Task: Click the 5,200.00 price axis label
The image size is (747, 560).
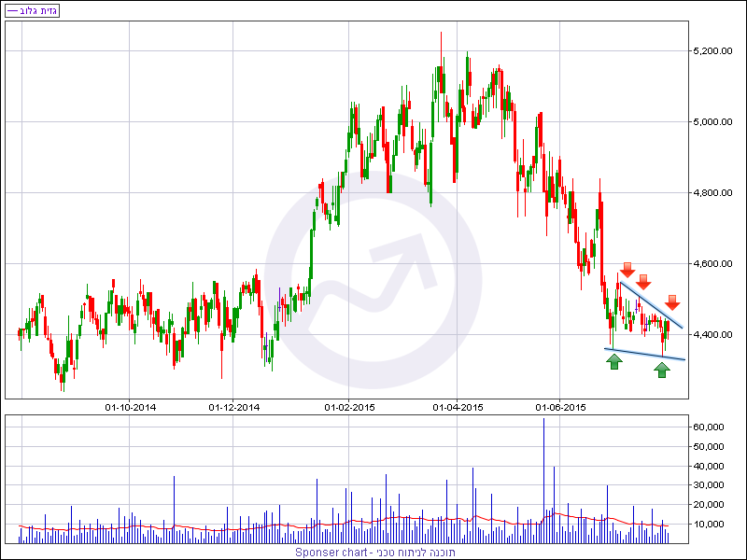Action: 712,50
